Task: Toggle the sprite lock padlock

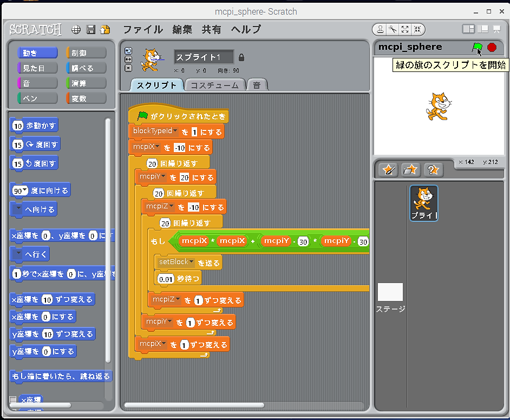Action: point(241,57)
